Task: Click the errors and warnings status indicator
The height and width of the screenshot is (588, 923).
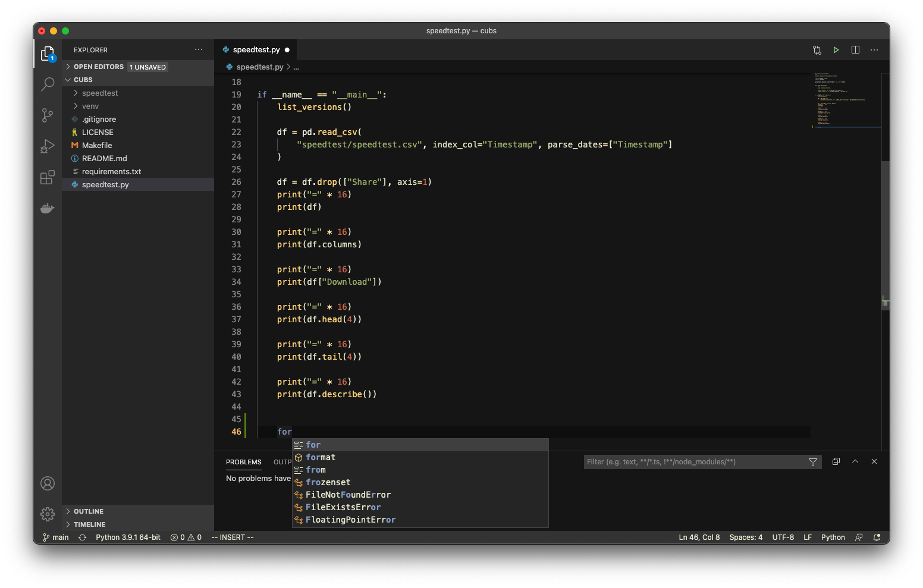Action: click(186, 537)
